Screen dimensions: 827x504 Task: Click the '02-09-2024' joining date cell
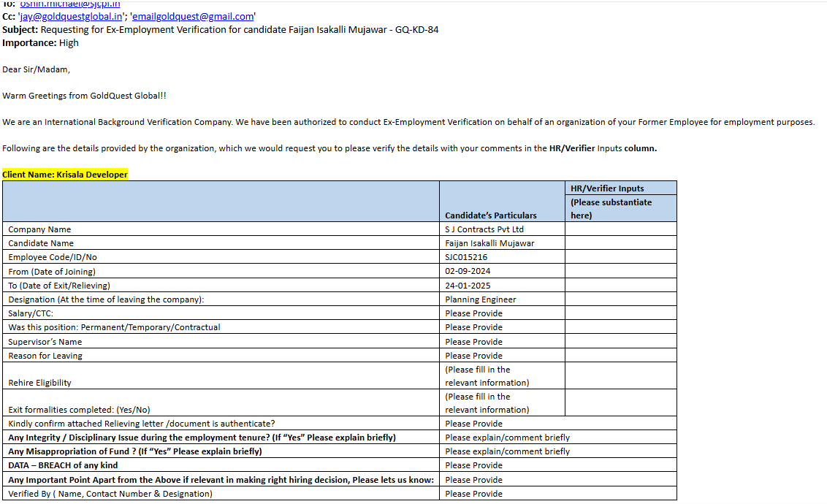468,271
